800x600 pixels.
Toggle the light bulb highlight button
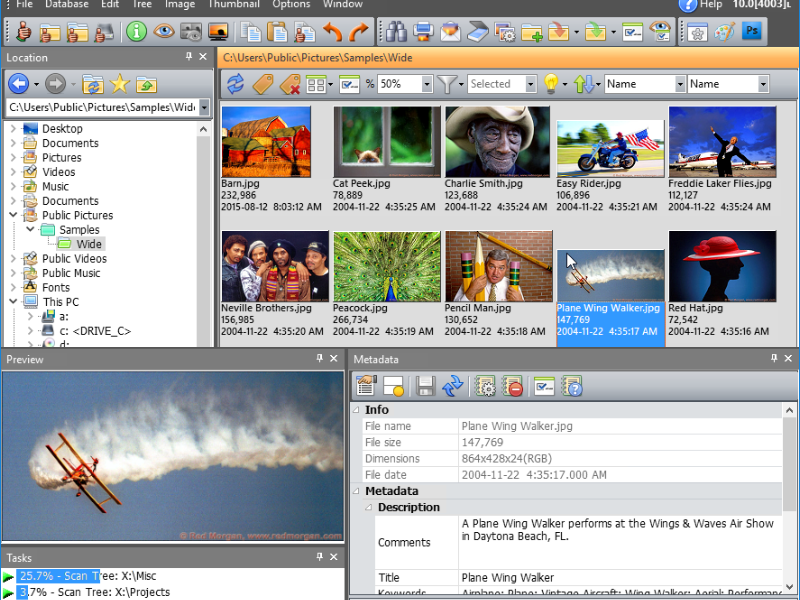point(550,84)
